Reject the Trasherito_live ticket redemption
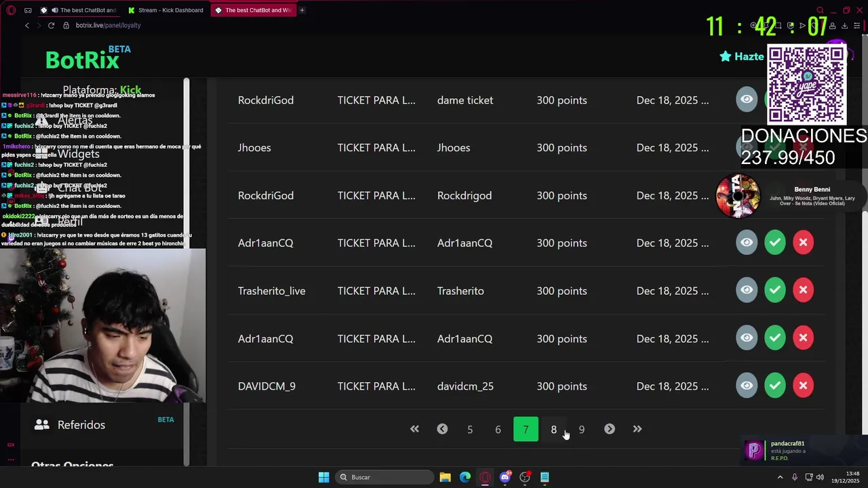Image resolution: width=868 pixels, height=488 pixels. click(x=803, y=290)
